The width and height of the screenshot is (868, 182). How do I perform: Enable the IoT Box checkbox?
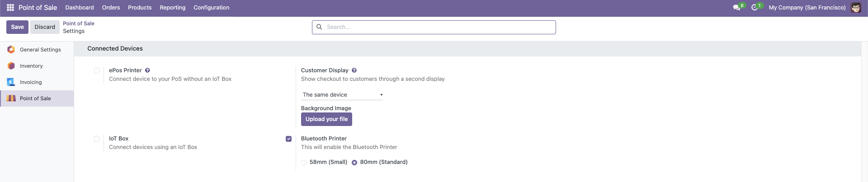coord(97,139)
